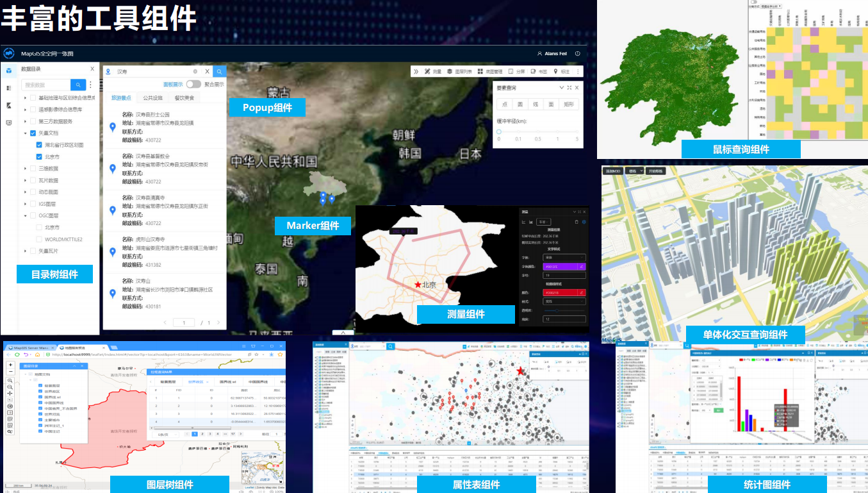The height and width of the screenshot is (493, 868).
Task: Open the 标注 marker tool
Action: (x=561, y=72)
